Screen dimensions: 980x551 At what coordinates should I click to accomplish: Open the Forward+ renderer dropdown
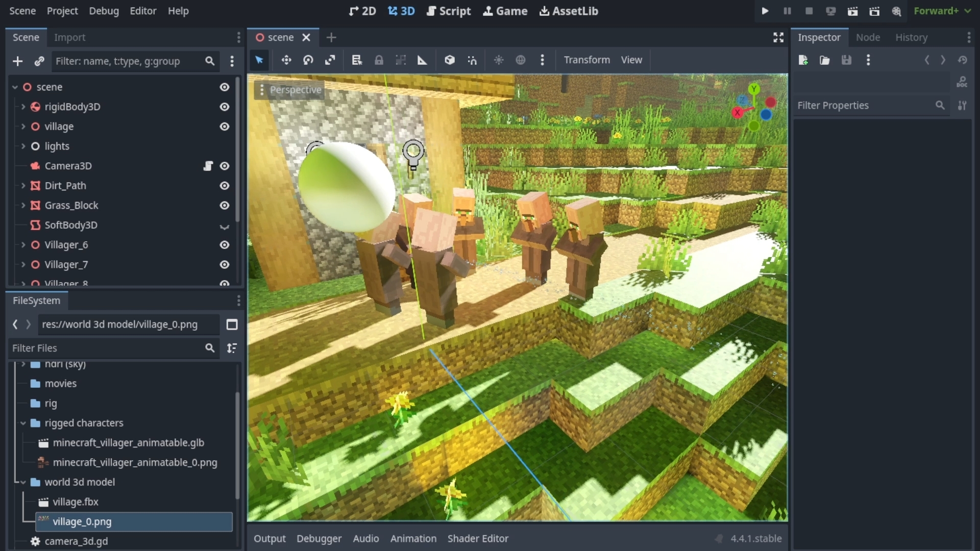(942, 11)
